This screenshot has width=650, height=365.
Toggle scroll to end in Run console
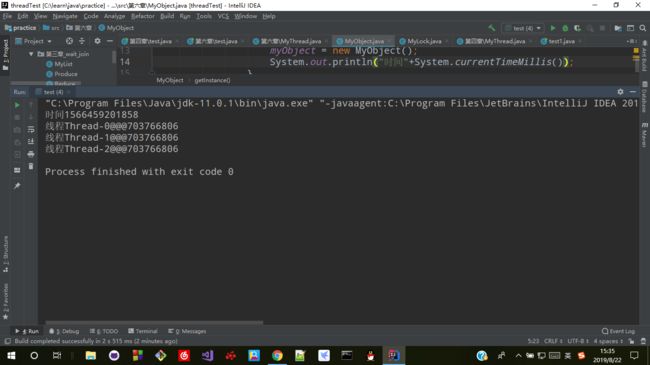pyautogui.click(x=31, y=142)
